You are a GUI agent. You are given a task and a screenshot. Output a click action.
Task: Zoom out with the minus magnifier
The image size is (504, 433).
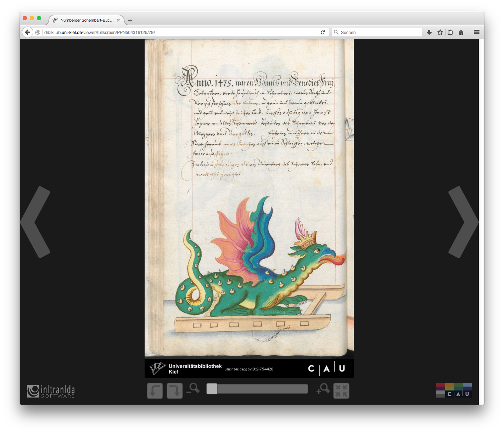point(193,388)
